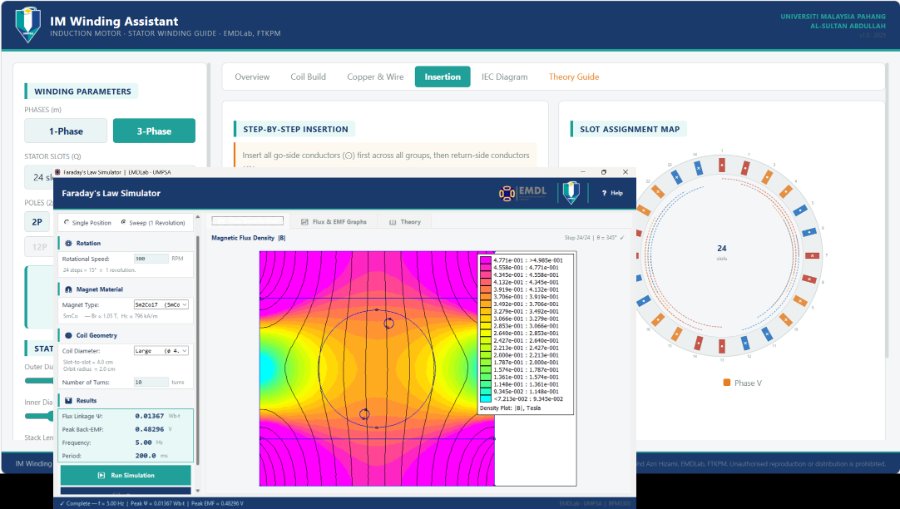
Task: Click the Theory tab book icon
Action: coord(393,222)
